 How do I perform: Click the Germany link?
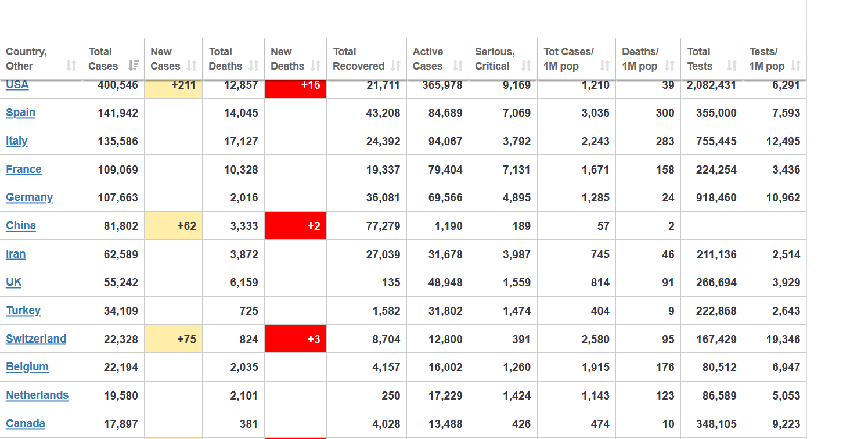(x=29, y=197)
